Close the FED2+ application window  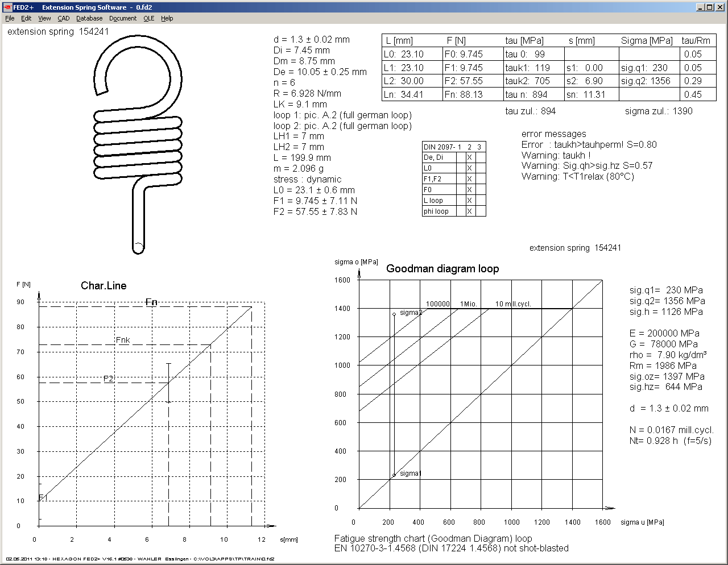click(719, 7)
